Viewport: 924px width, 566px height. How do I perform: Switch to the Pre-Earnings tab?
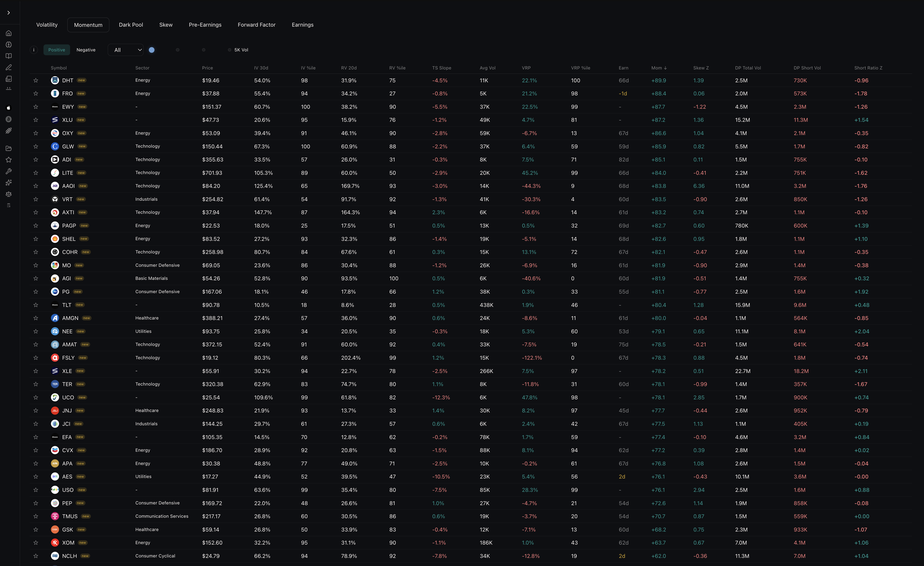[205, 25]
